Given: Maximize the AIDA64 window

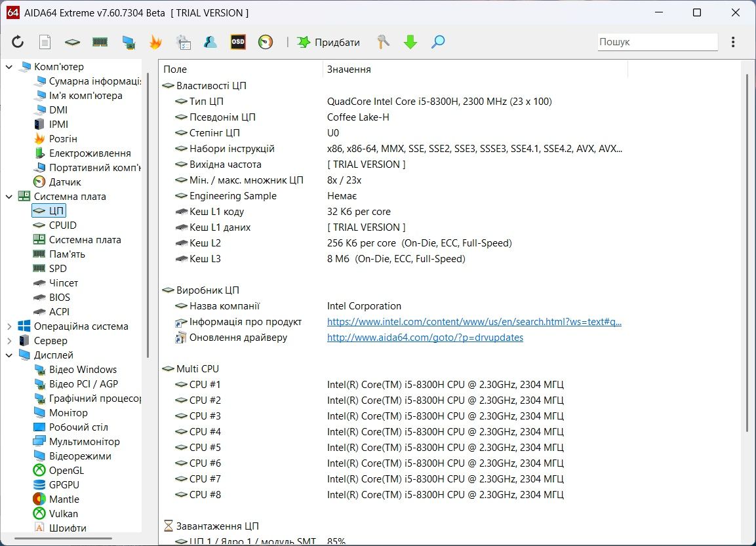Looking at the screenshot, I should point(697,12).
